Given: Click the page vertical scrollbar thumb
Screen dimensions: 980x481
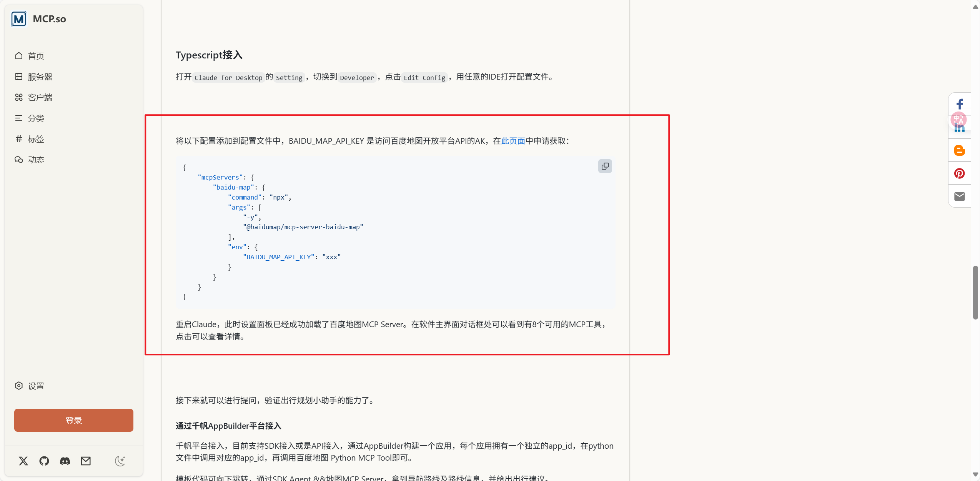Looking at the screenshot, I should (x=975, y=292).
